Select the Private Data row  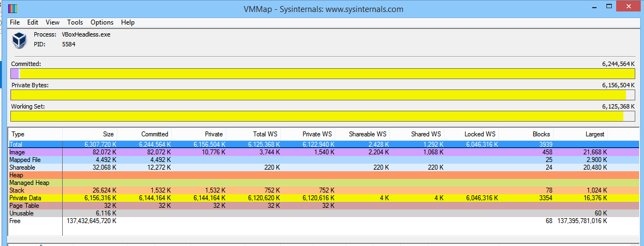pyautogui.click(x=324, y=198)
